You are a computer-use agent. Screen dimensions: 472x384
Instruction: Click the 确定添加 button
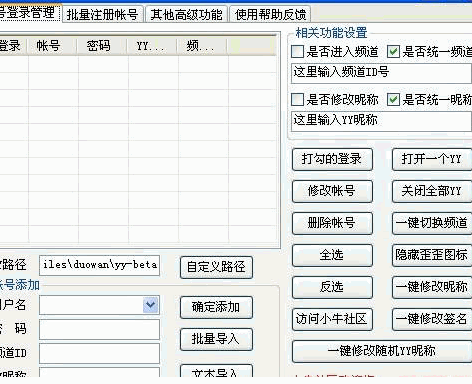216,307
